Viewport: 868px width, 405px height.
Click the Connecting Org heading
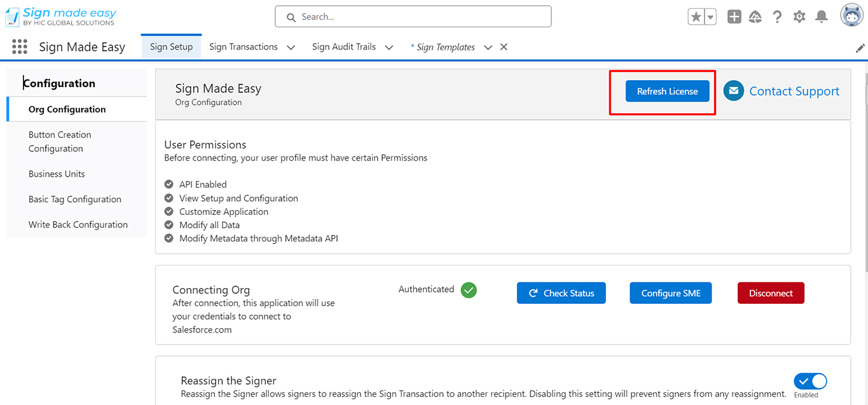point(211,290)
